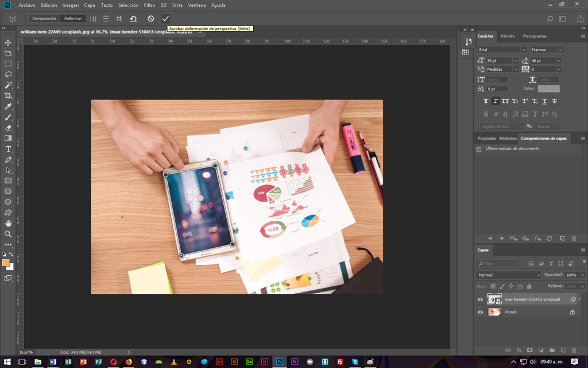Open the Normal blend mode dropdown
Image resolution: width=588 pixels, height=368 pixels.
click(x=508, y=275)
